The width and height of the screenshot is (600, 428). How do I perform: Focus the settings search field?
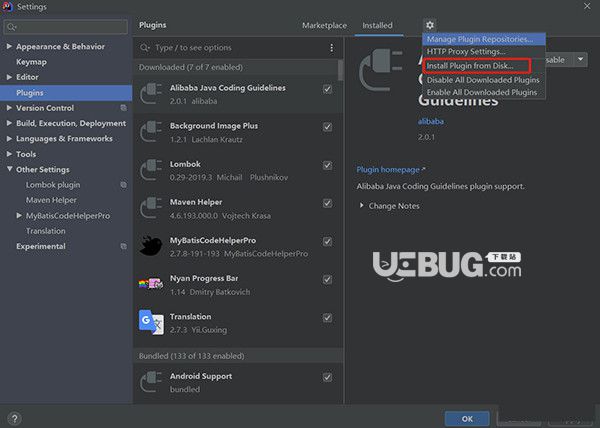[65, 27]
